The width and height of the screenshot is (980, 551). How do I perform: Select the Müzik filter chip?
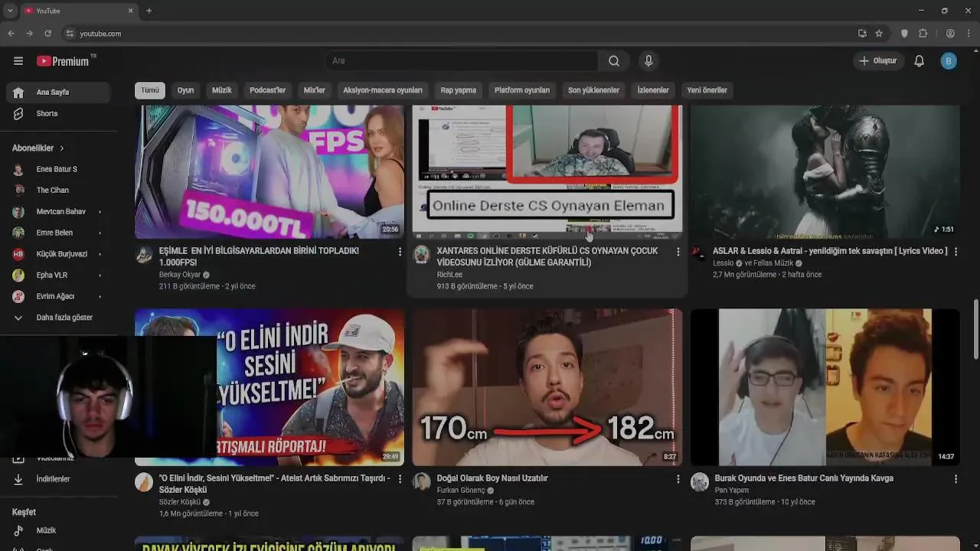(222, 90)
